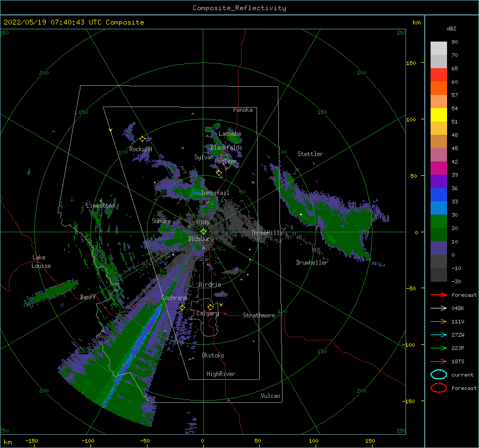Select yellow diamond marker beside RockyMH
479x448 pixels.
[142, 139]
